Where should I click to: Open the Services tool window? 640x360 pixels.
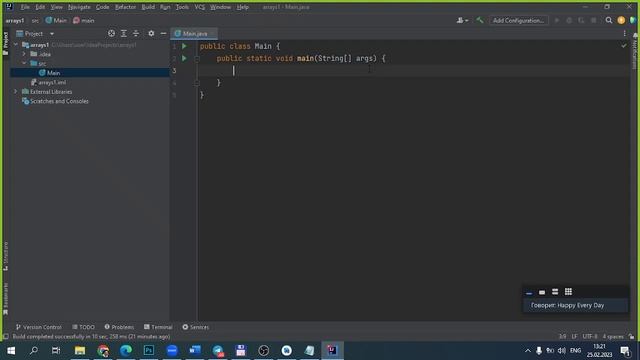pyautogui.click(x=196, y=327)
